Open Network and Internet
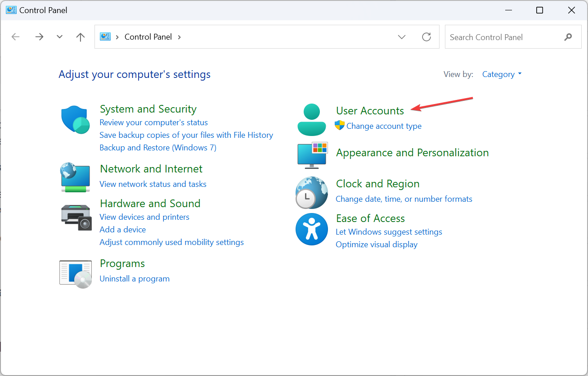 click(151, 169)
